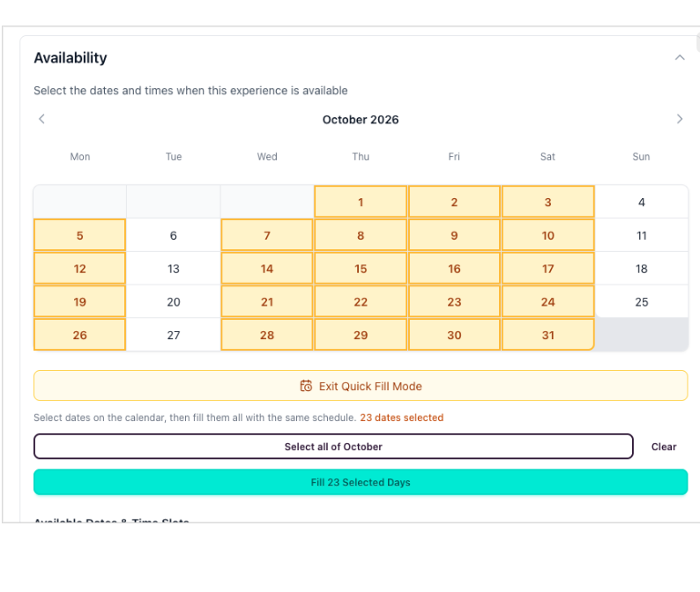Select date 18 in calendar
Screen dimensions: 700x592
tap(642, 269)
